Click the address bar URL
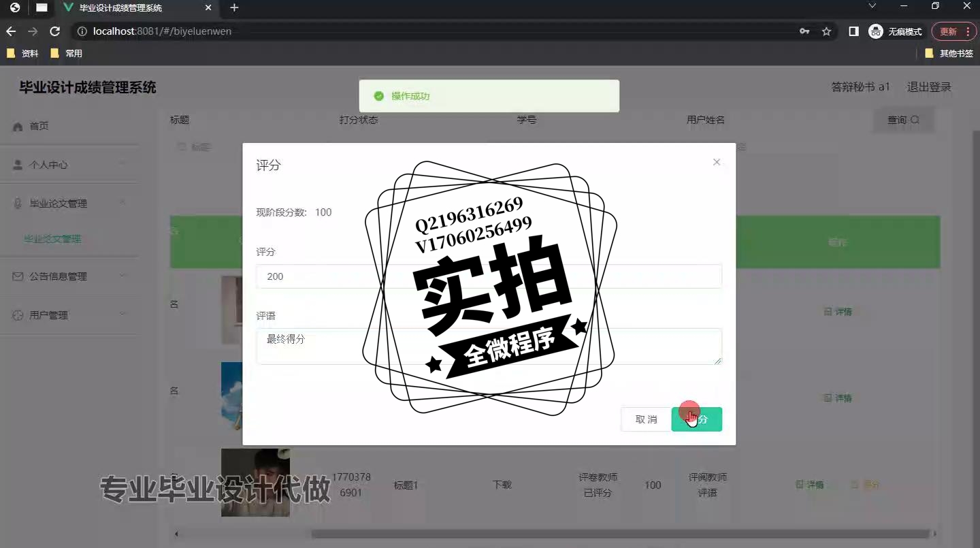The height and width of the screenshot is (548, 980). 162,31
